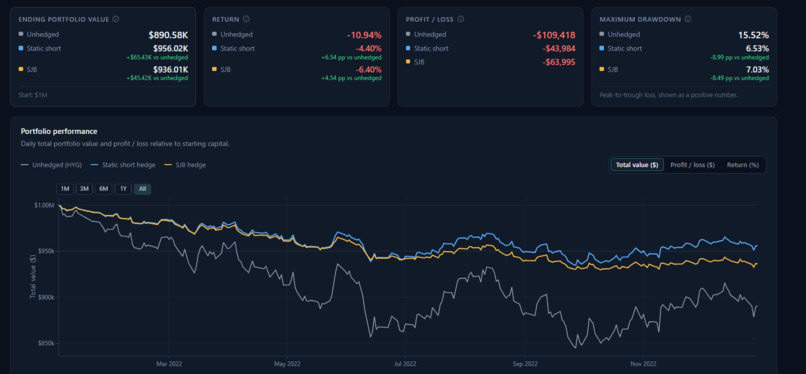This screenshot has height=374, width=806.
Task: Switch chart to Total value ($)
Action: [637, 165]
